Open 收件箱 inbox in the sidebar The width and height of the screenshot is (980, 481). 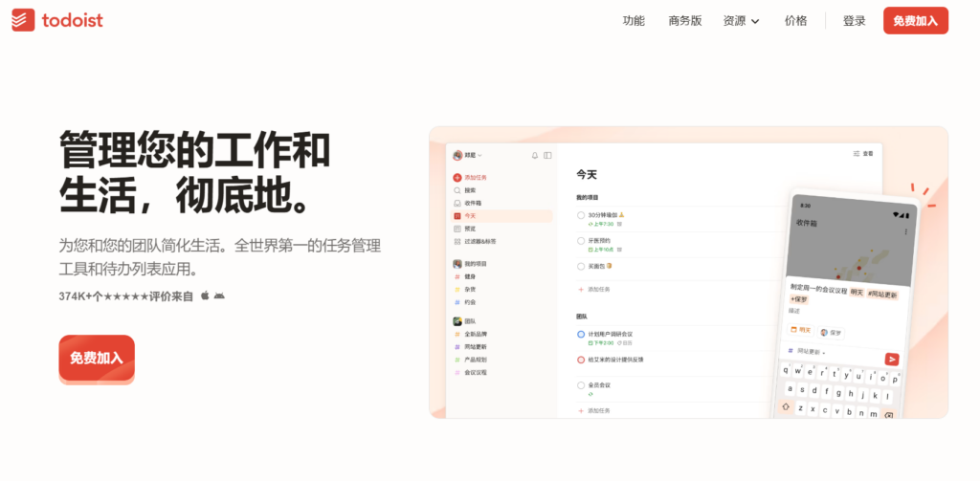click(475, 203)
